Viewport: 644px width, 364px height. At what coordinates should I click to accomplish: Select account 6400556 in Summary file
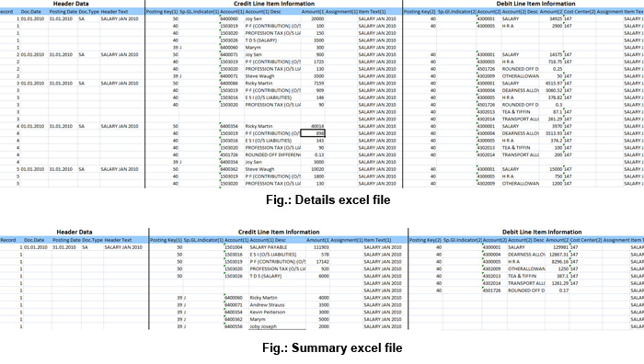234,326
